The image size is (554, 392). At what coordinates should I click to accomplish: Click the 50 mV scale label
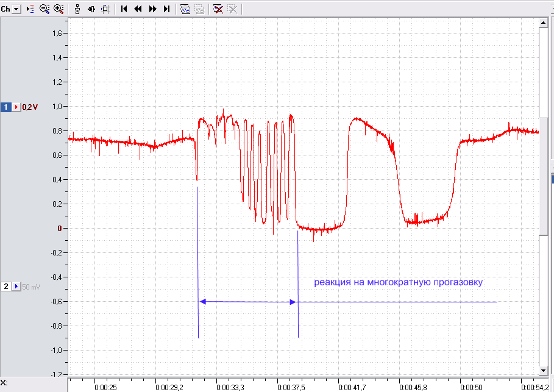pos(31,287)
